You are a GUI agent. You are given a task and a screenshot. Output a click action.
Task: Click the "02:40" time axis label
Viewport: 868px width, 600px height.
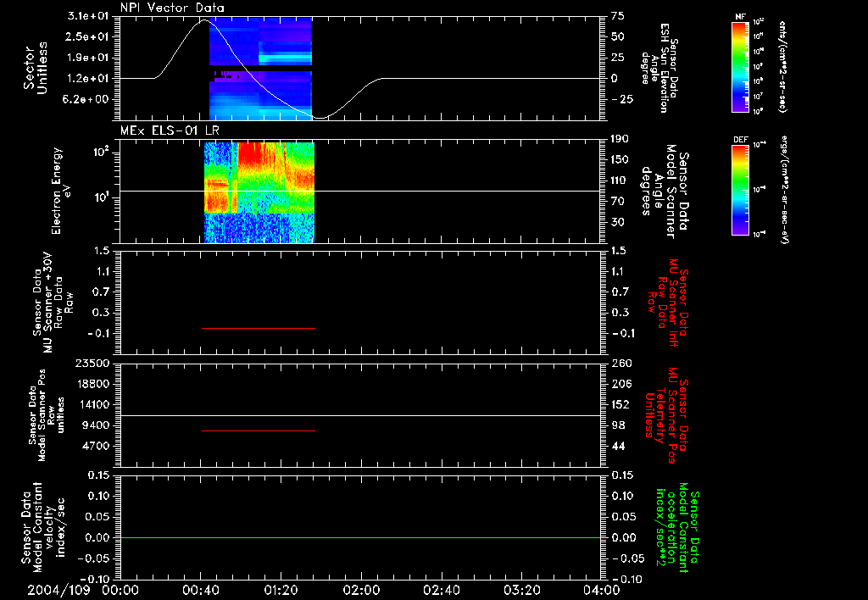[x=442, y=591]
